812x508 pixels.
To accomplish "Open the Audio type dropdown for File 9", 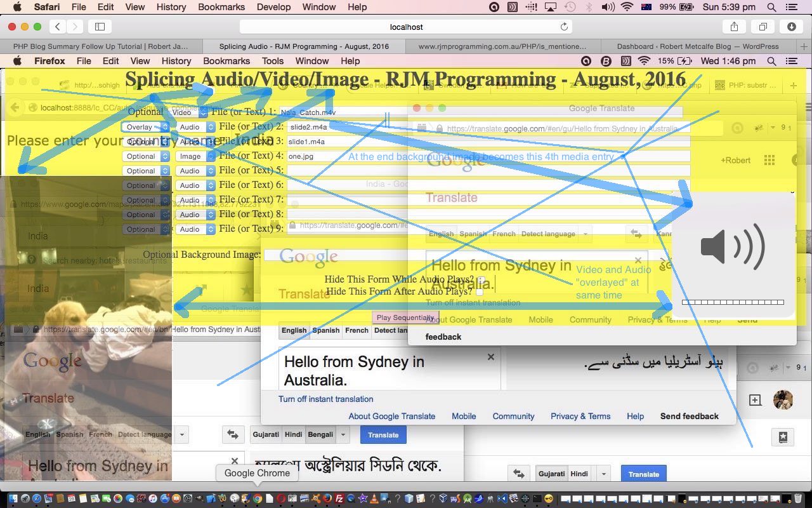I will click(195, 229).
